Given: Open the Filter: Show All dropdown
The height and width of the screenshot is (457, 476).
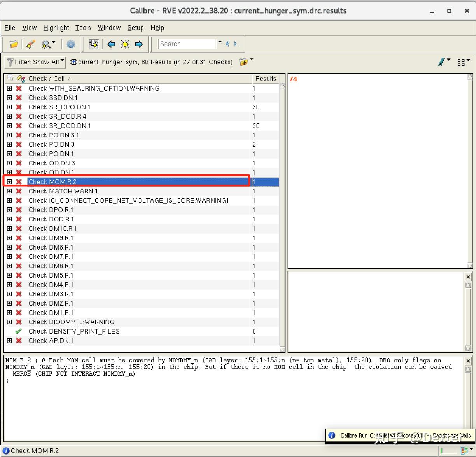Looking at the screenshot, I should 35,62.
